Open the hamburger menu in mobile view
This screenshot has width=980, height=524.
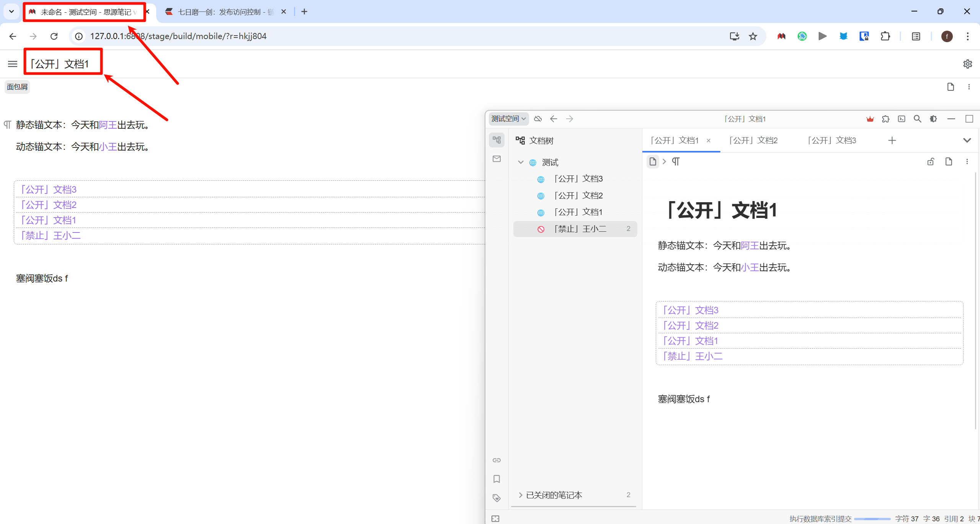(x=13, y=64)
